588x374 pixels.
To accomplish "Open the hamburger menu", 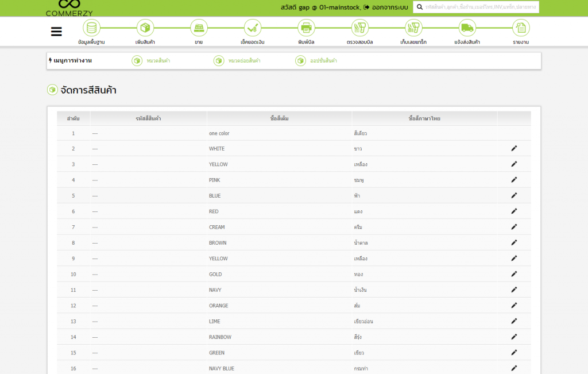I will tap(56, 32).
